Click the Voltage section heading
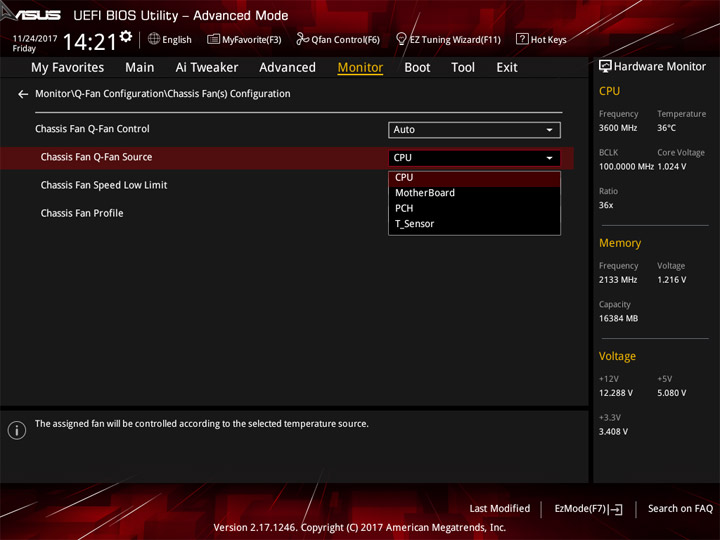The width and height of the screenshot is (720, 540). (x=617, y=356)
